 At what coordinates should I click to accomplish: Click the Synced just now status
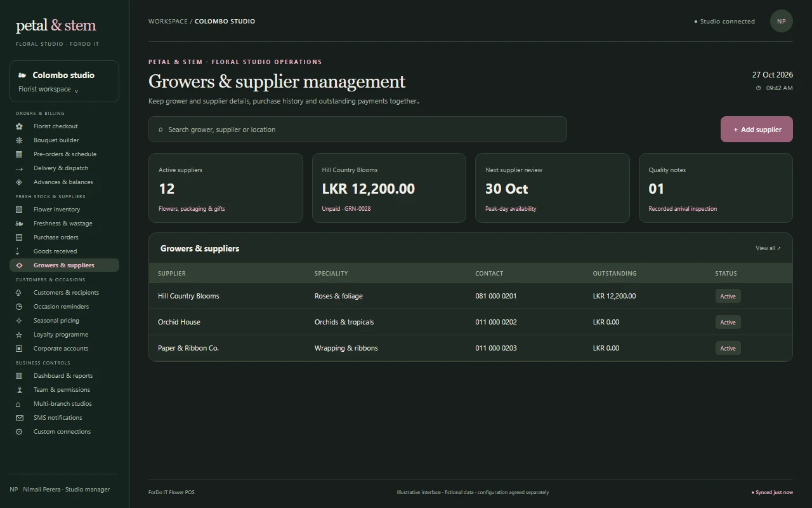coord(772,492)
